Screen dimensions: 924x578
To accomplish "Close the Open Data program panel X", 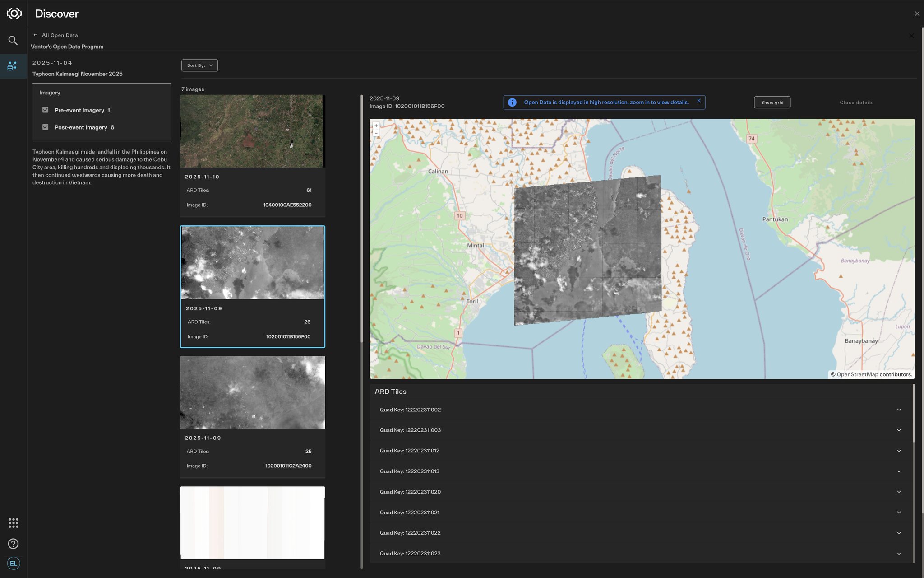I will tap(911, 36).
